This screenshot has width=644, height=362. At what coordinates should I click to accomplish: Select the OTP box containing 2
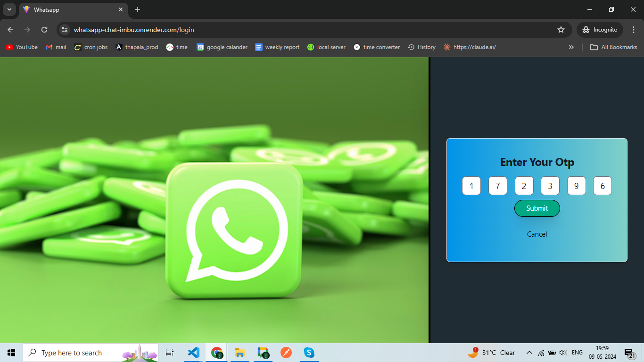(x=524, y=186)
